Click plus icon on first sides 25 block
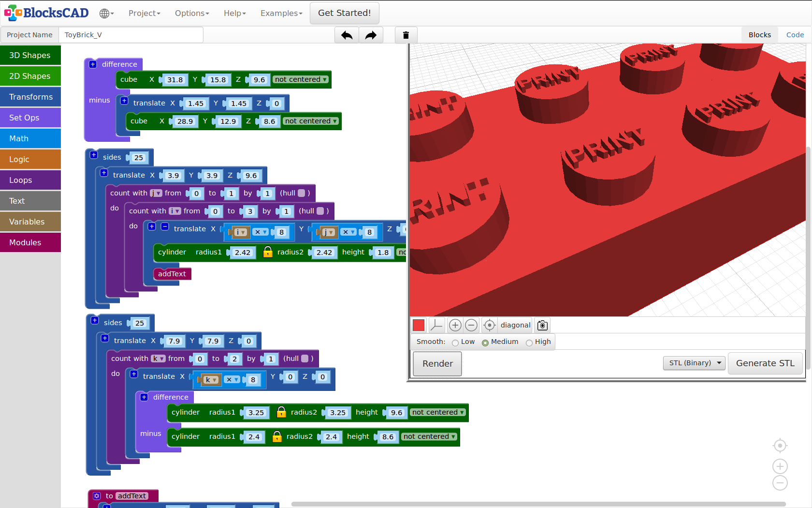The width and height of the screenshot is (812, 508). click(94, 155)
